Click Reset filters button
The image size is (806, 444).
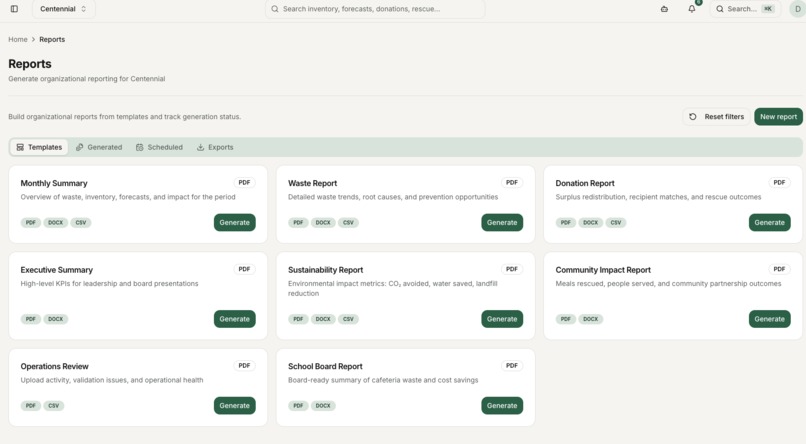coord(716,117)
